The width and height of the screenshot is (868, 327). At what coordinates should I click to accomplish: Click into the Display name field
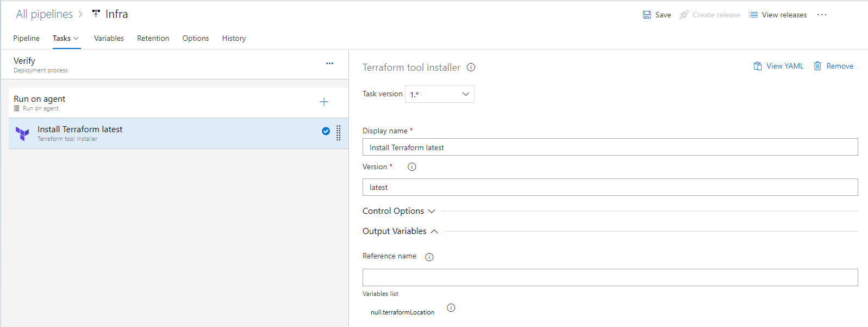tap(610, 147)
